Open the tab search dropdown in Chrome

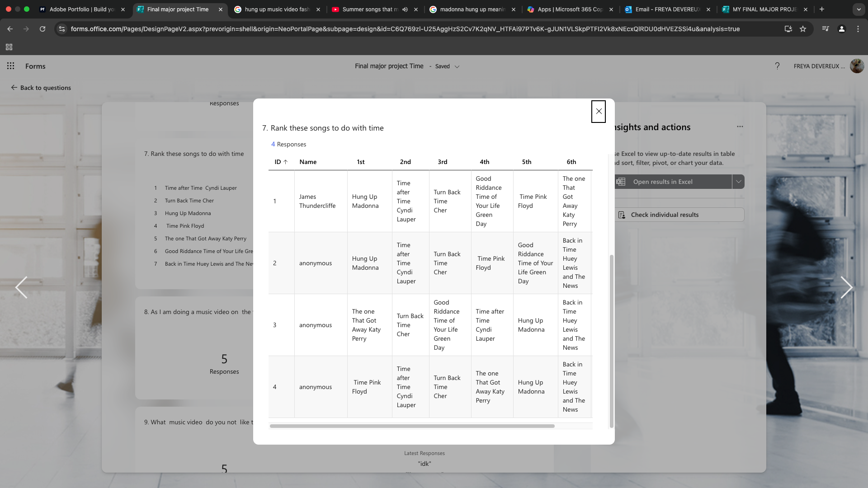(x=859, y=9)
